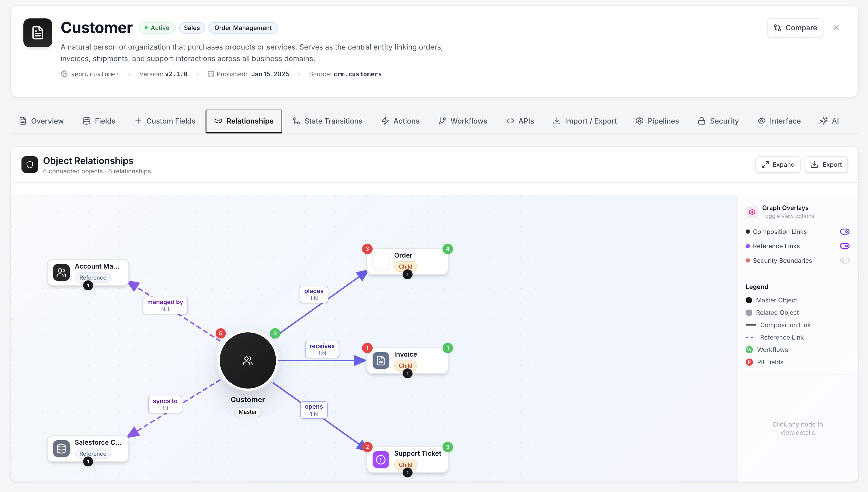The height and width of the screenshot is (492, 868).
Task: Click green workflow badge 3 on Customer node
Action: click(275, 334)
